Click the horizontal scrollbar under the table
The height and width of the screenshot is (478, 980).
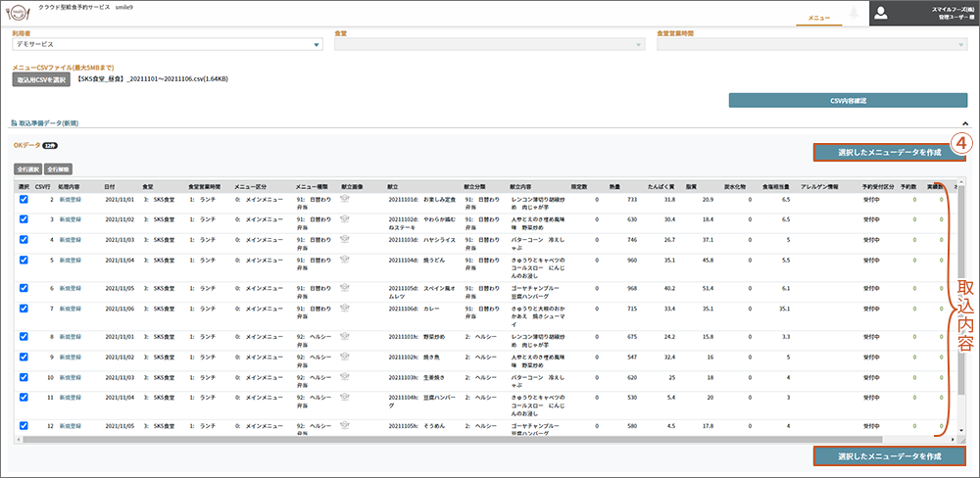tap(453, 439)
